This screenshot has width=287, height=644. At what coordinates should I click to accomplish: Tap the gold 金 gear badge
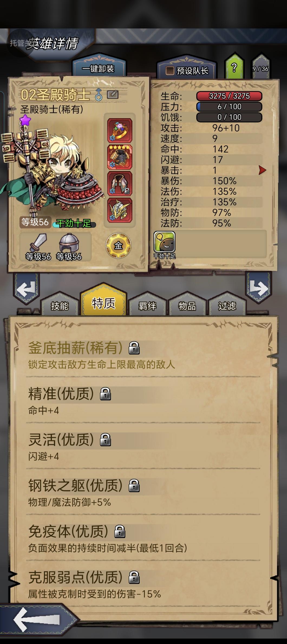pos(118,246)
